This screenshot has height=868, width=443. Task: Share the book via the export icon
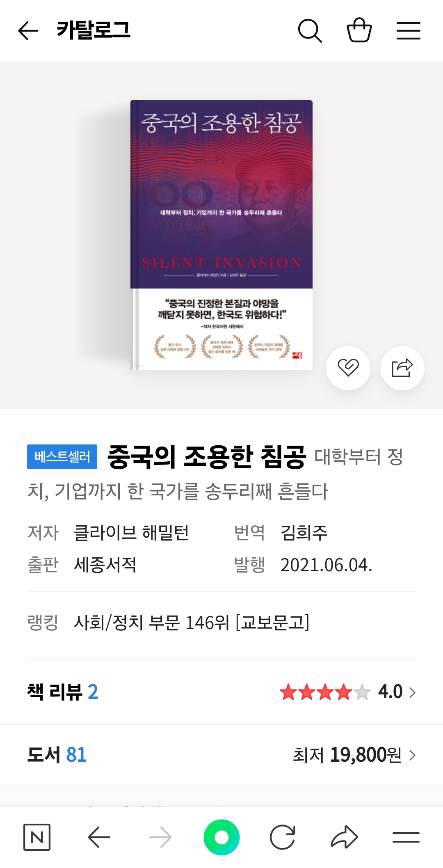402,368
